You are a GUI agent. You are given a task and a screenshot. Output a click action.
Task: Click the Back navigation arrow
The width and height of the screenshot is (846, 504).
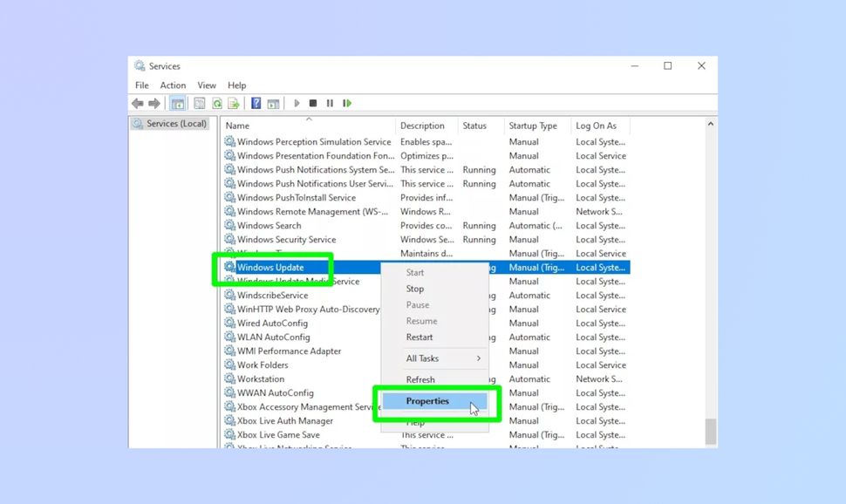click(x=137, y=103)
